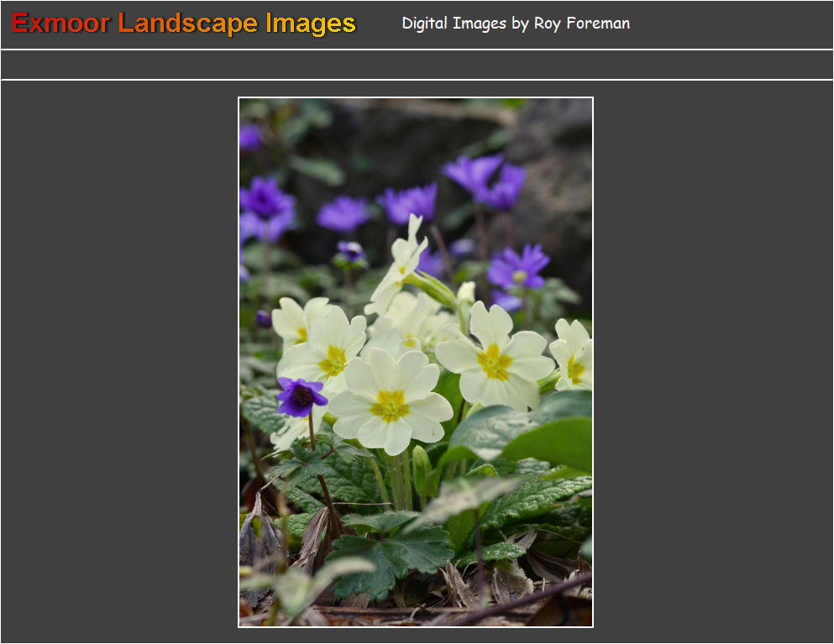Click the blank grey area left of the photo

coord(118,361)
